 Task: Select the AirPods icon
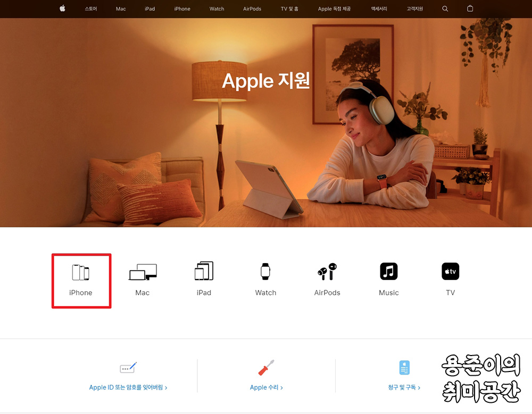327,272
